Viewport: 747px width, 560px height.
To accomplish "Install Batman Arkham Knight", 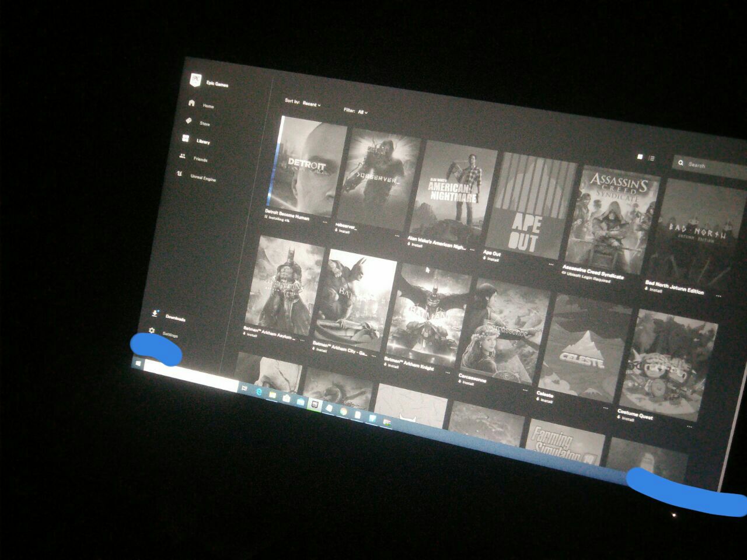I will pos(392,366).
